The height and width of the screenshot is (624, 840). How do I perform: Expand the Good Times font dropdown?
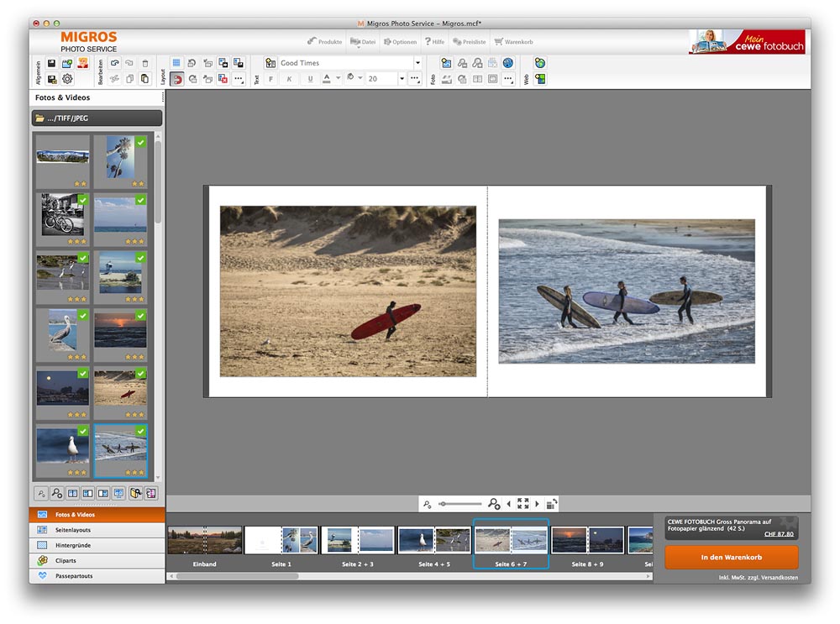(x=417, y=63)
